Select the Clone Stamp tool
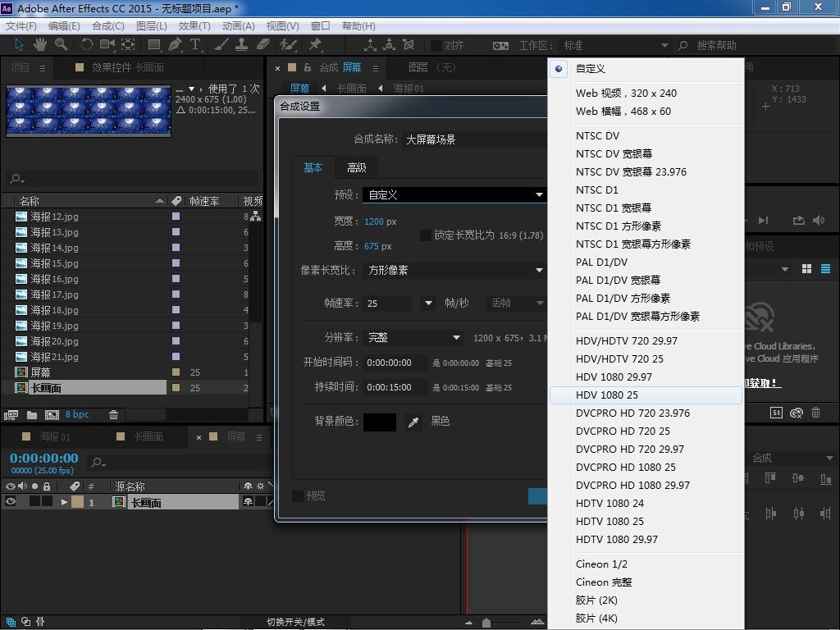Image resolution: width=840 pixels, height=630 pixels. (x=242, y=45)
